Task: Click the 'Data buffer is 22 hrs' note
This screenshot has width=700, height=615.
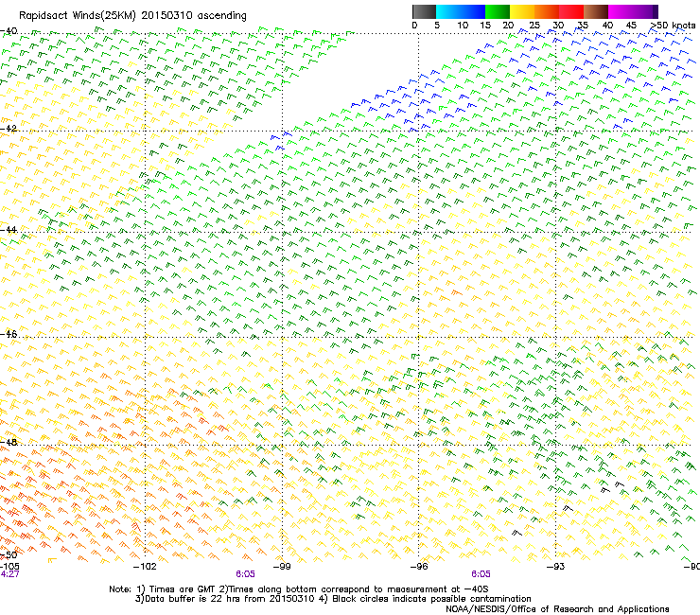Action: (333, 599)
